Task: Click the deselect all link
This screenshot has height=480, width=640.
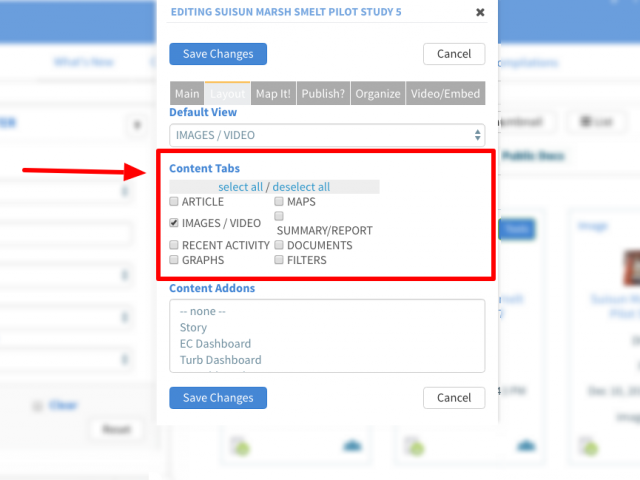Action: coord(301,187)
